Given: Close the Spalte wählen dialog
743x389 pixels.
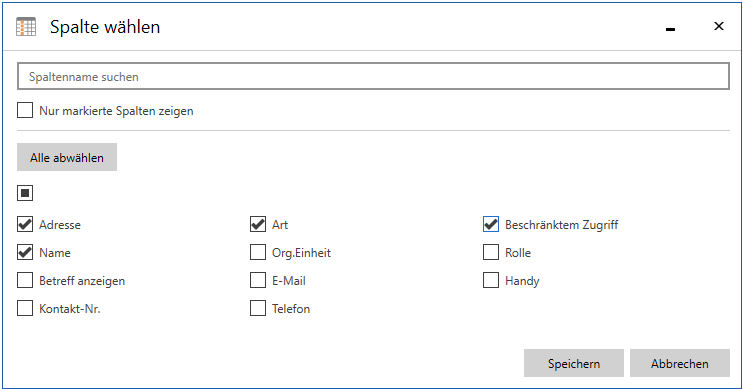Looking at the screenshot, I should [719, 26].
